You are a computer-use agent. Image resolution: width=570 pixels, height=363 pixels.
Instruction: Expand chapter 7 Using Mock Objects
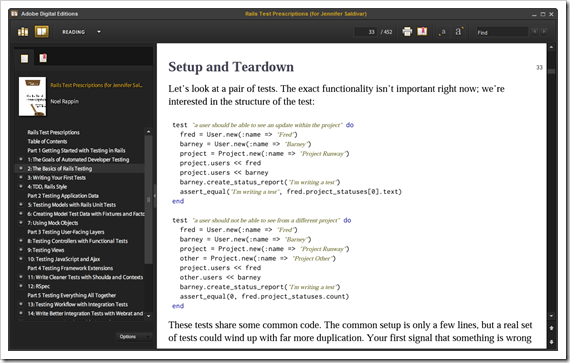pyautogui.click(x=21, y=223)
